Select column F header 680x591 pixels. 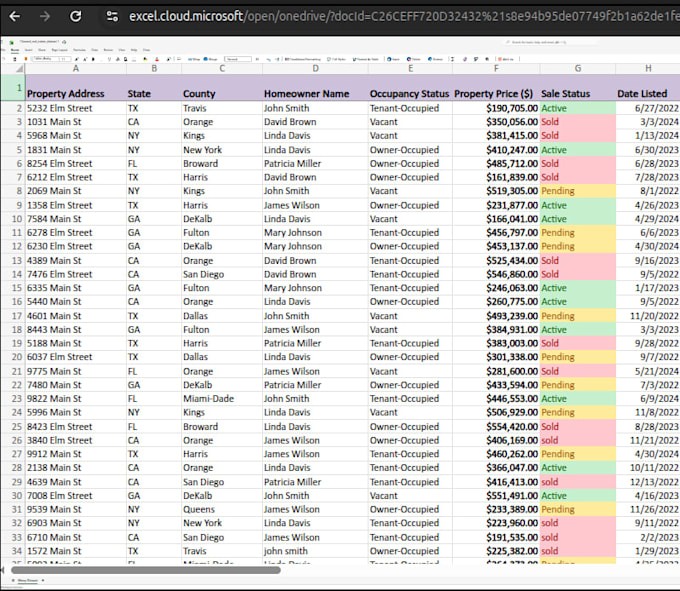pyautogui.click(x=496, y=69)
